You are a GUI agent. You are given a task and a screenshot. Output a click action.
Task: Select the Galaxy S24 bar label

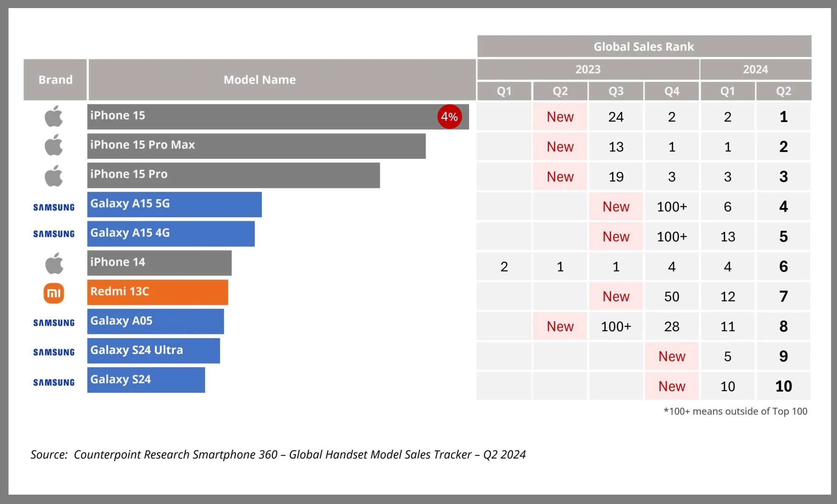click(121, 379)
